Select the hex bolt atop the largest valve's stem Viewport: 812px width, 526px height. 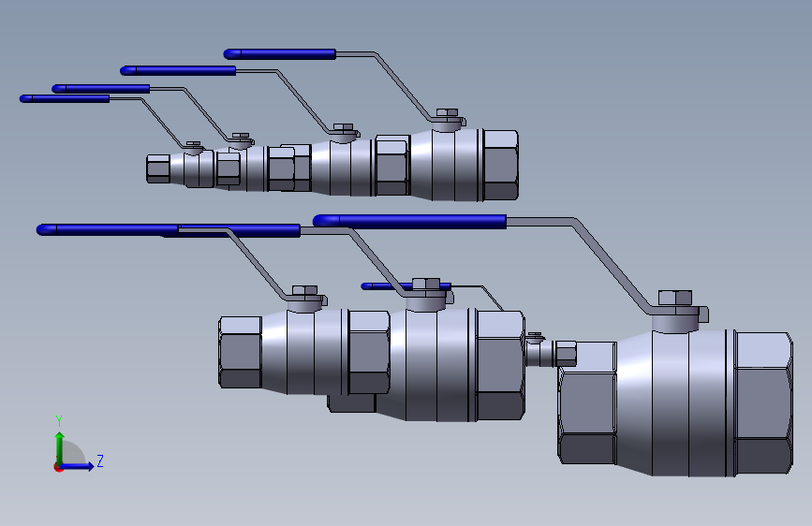(674, 298)
